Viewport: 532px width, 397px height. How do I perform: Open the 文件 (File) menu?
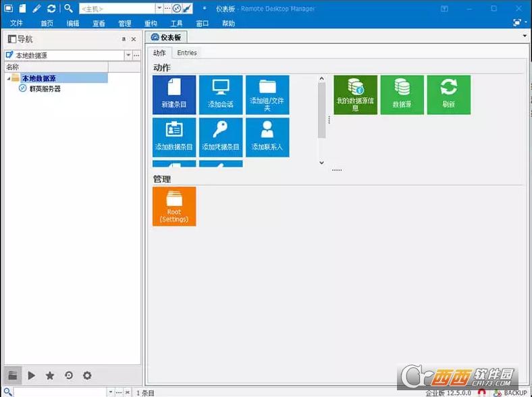pos(16,23)
